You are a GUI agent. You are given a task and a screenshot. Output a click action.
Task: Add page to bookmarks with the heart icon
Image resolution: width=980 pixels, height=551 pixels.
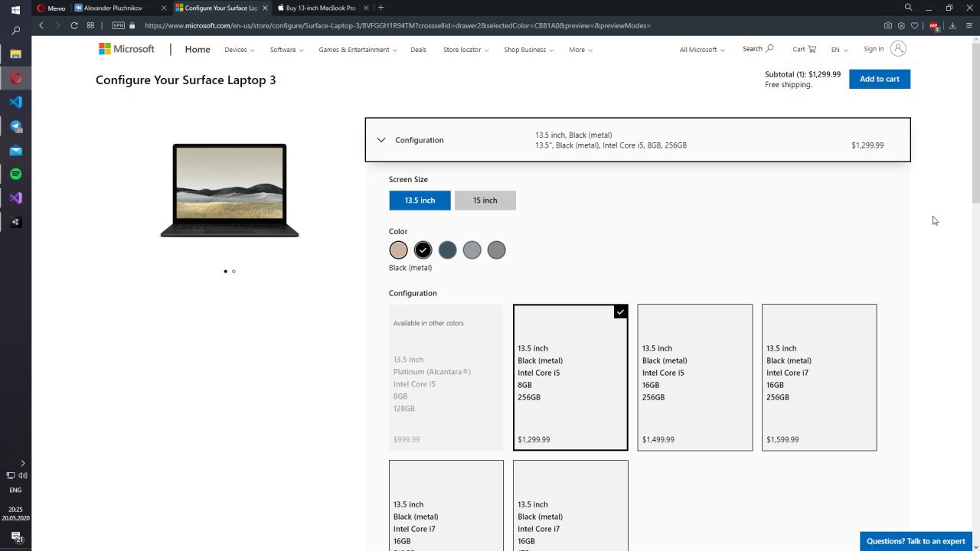coord(914,25)
